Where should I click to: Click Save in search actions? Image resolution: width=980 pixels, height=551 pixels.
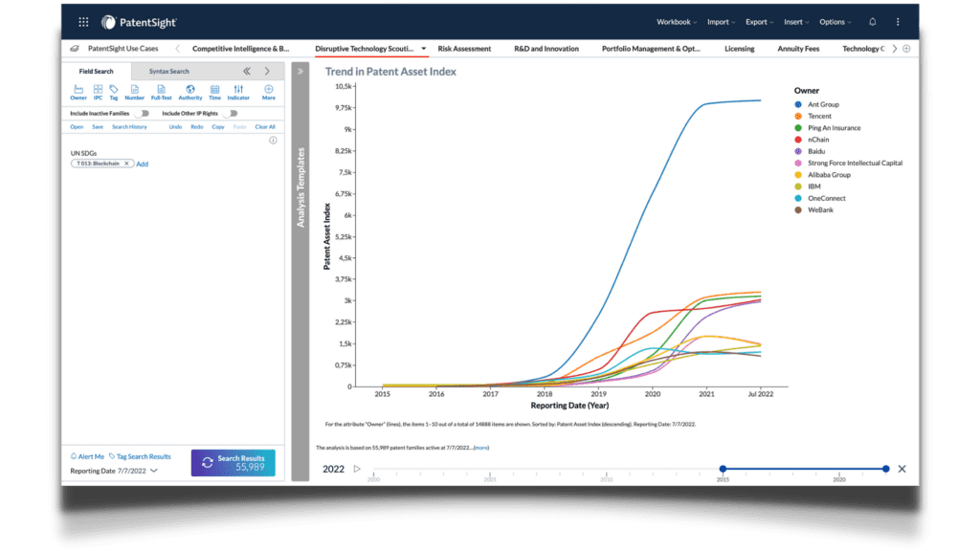pyautogui.click(x=98, y=127)
